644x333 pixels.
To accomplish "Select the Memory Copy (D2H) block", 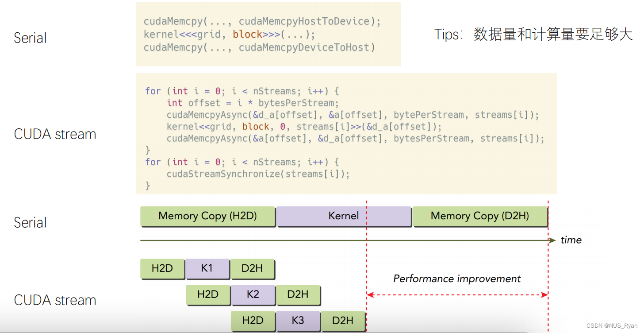I will click(480, 217).
